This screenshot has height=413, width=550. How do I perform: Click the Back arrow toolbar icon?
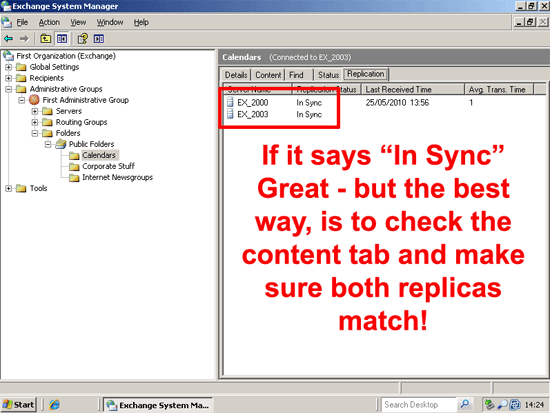click(x=8, y=39)
